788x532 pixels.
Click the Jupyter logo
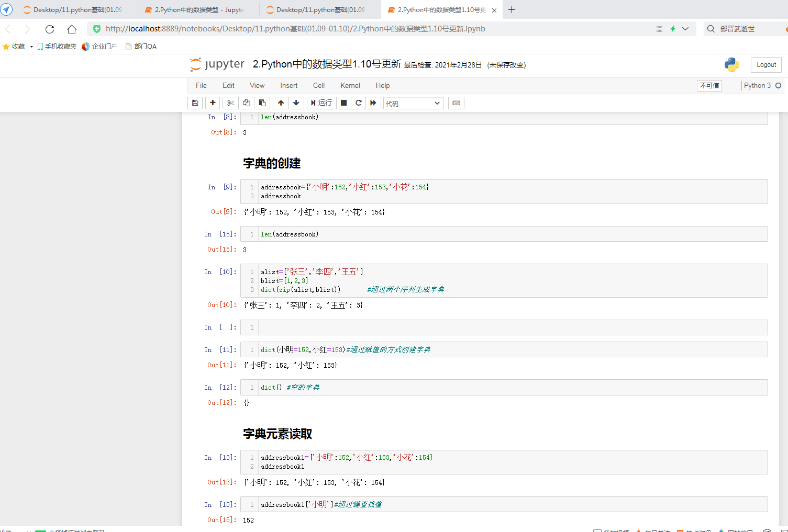(x=217, y=64)
